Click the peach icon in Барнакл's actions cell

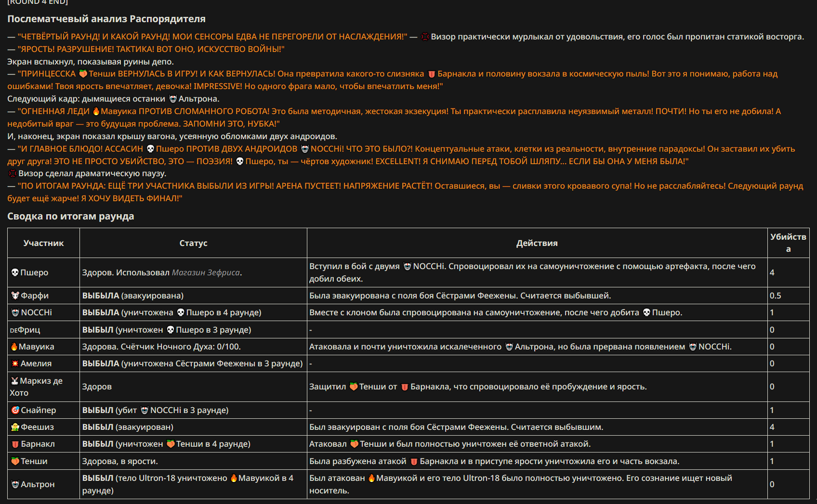(354, 444)
